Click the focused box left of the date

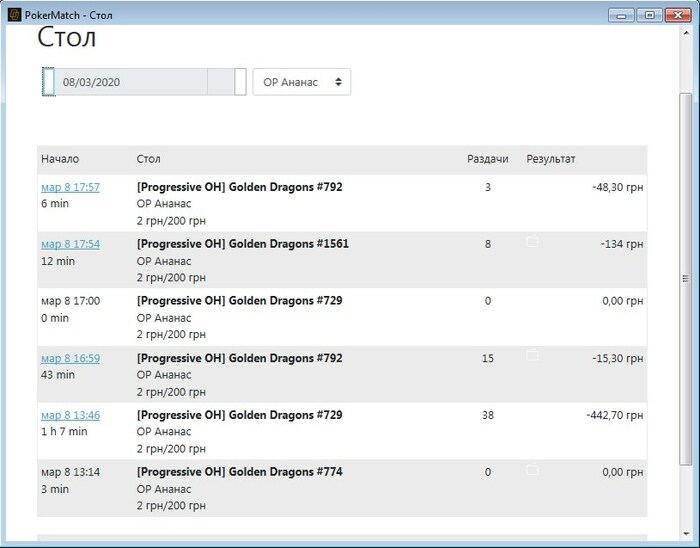point(49,82)
